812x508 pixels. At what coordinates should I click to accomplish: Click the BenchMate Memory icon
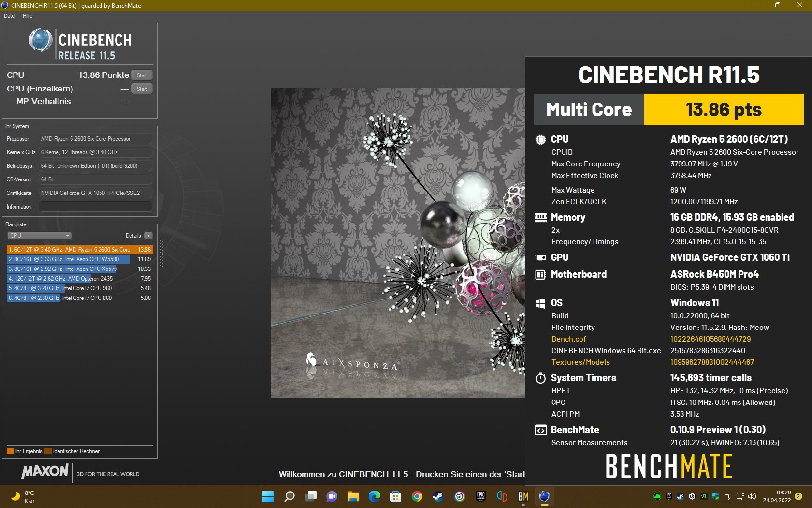click(x=540, y=218)
